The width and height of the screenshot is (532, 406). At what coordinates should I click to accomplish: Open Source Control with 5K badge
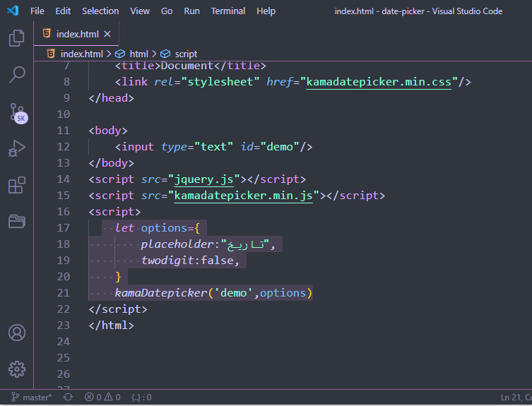pos(17,112)
